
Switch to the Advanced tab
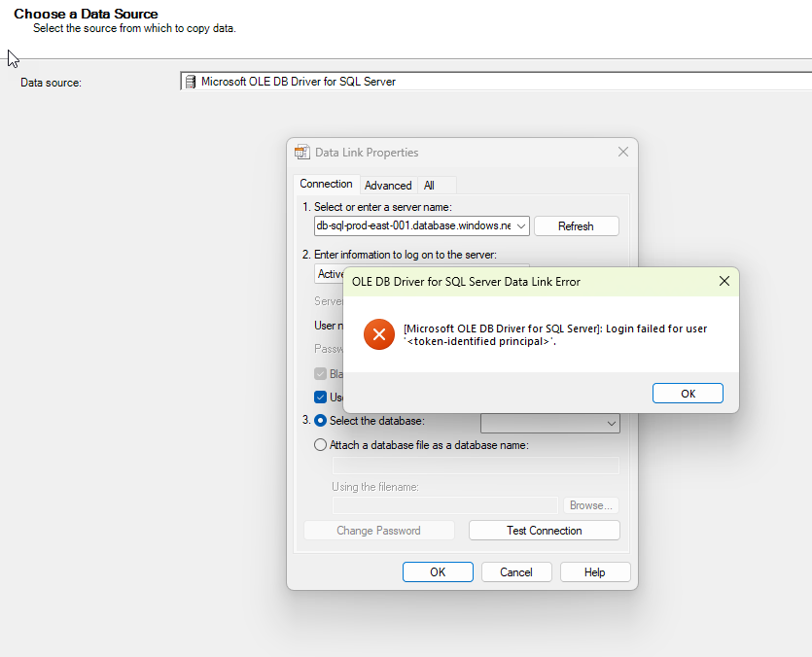(388, 186)
